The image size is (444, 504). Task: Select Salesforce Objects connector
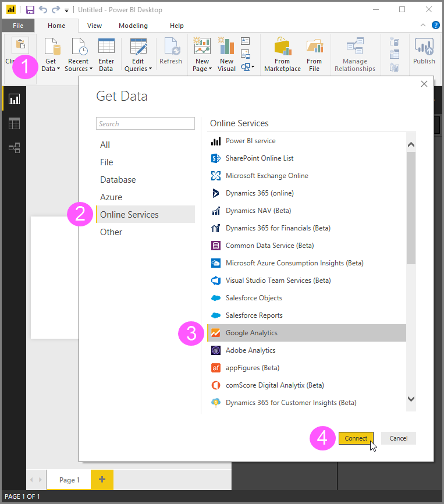307,298
